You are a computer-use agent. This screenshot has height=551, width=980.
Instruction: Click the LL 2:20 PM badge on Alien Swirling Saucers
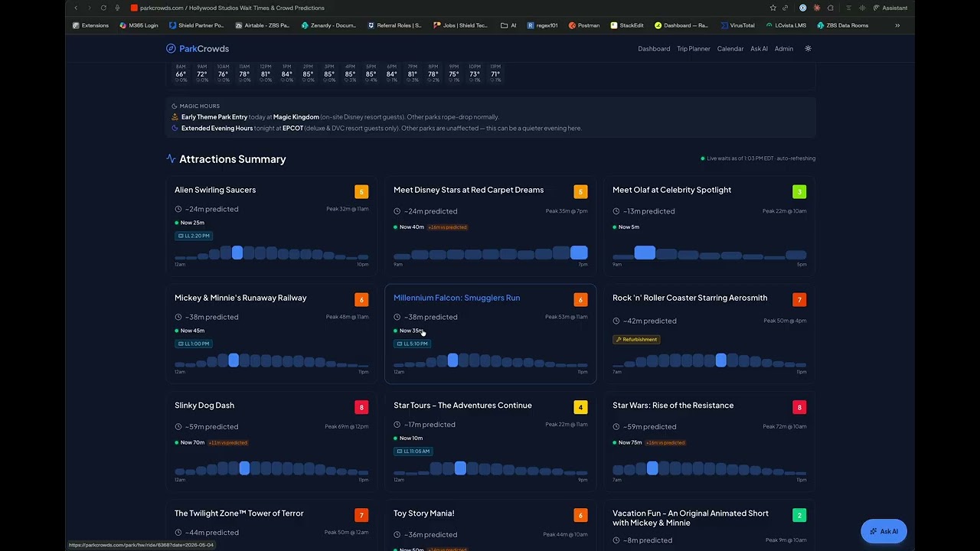(x=194, y=236)
